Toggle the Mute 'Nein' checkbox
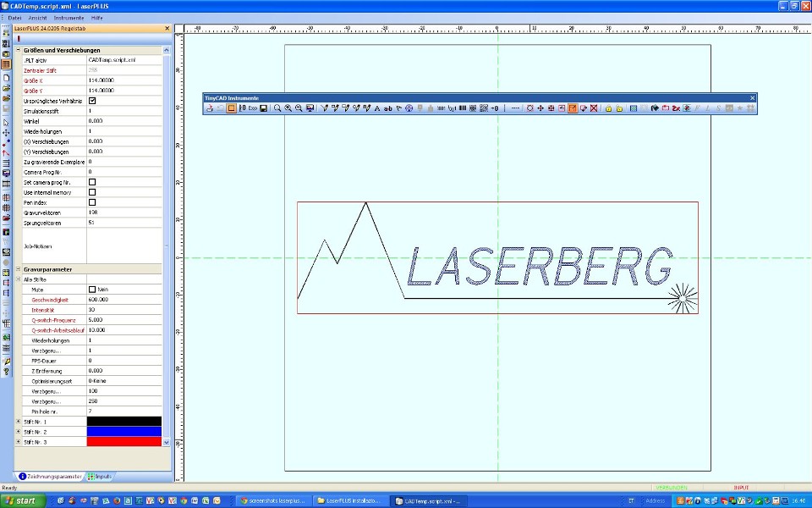Screen dimensions: 812x508 (92, 290)
